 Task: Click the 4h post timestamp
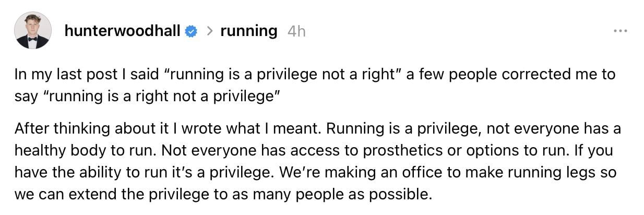[x=296, y=31]
